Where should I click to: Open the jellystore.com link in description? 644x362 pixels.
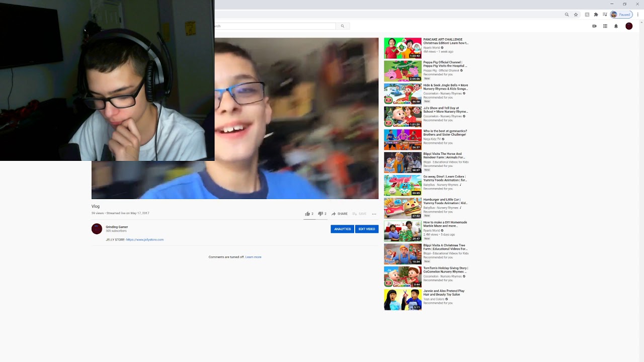pos(145,240)
